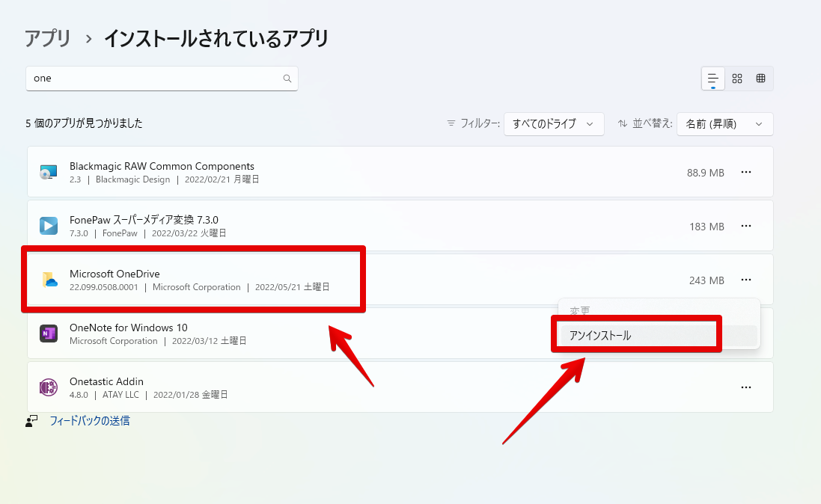Select the OneNote for Windows 10 name
821x504 pixels.
click(x=128, y=328)
